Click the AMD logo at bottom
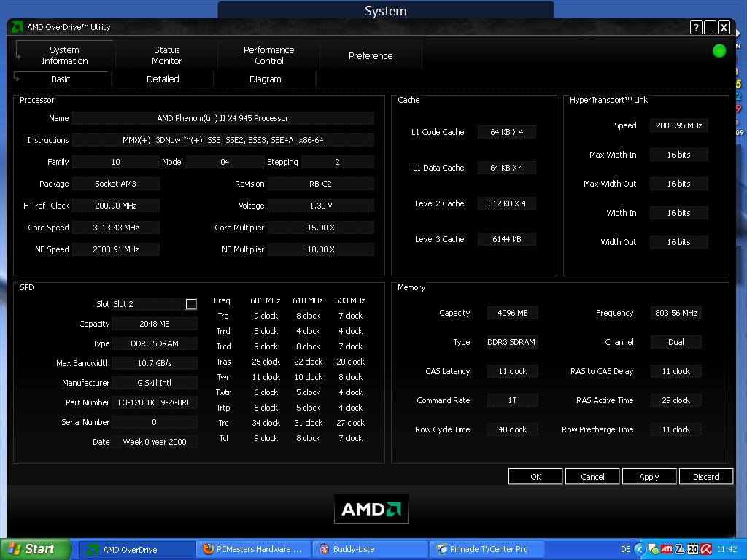The height and width of the screenshot is (560, 747). (x=371, y=509)
